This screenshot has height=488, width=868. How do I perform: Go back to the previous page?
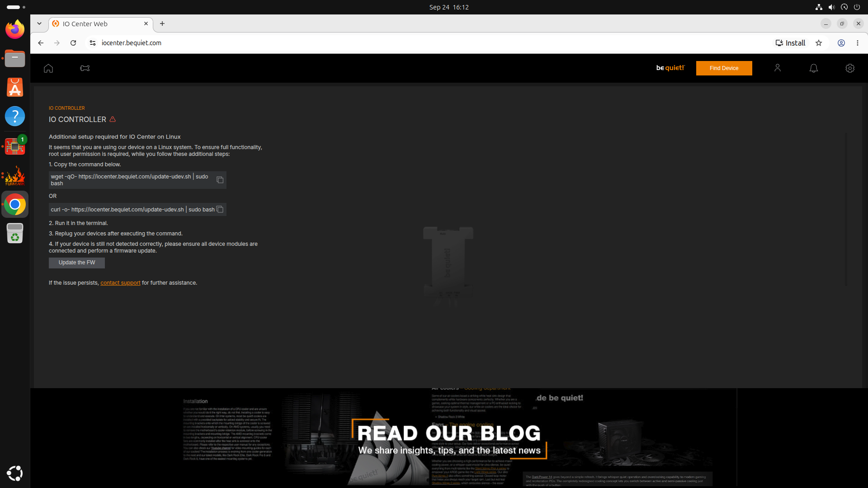(x=41, y=43)
